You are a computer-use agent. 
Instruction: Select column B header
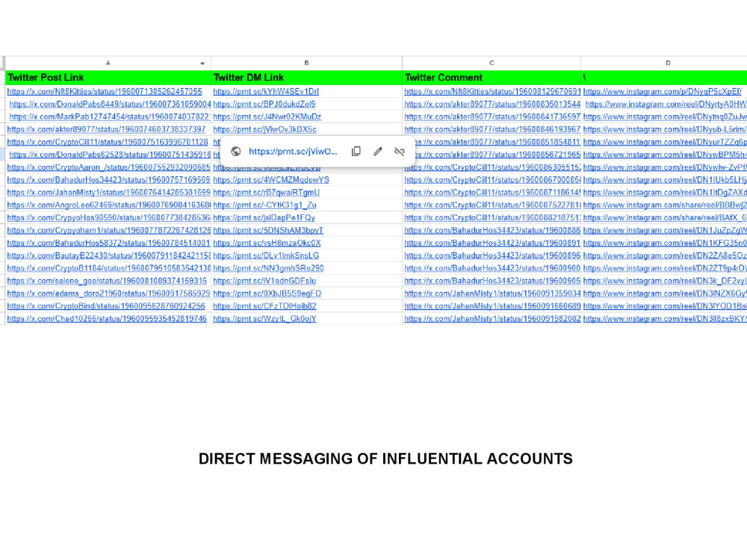(306, 63)
